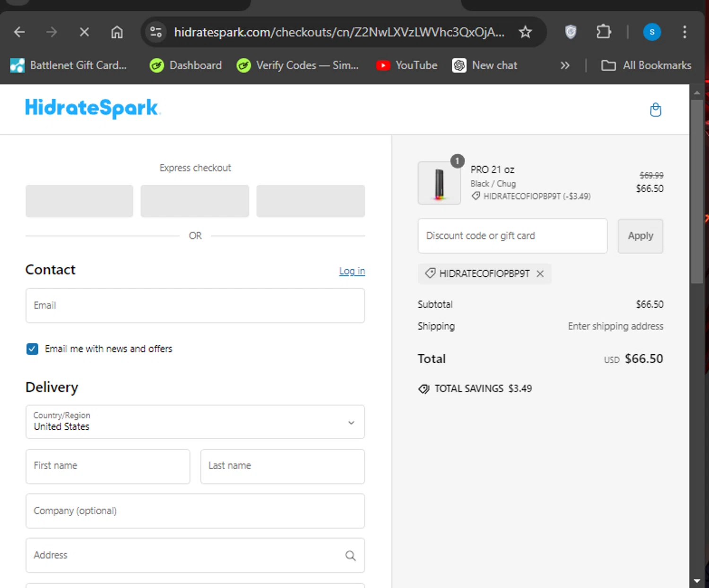
Task: Focus the Company (optional) field
Action: tap(195, 511)
